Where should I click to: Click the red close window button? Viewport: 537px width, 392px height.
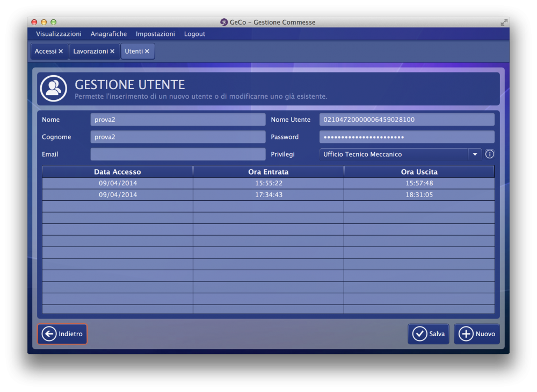coord(34,22)
